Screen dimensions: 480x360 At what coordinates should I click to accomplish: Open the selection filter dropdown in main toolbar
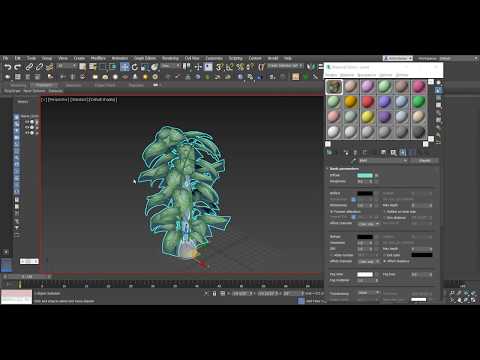coord(67,66)
